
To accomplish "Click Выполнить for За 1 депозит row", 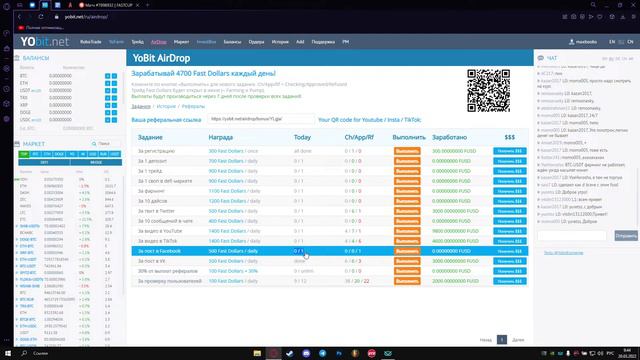I will tap(407, 161).
